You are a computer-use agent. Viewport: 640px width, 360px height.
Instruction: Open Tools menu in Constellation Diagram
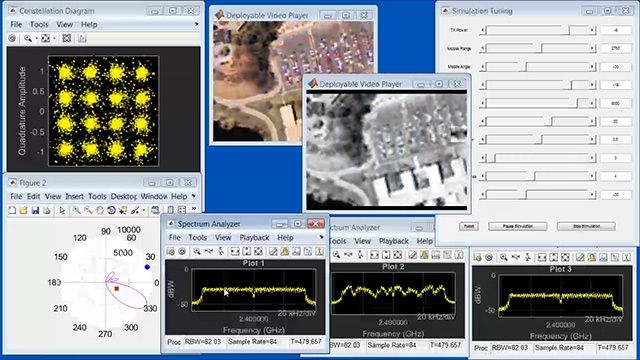tap(39, 24)
